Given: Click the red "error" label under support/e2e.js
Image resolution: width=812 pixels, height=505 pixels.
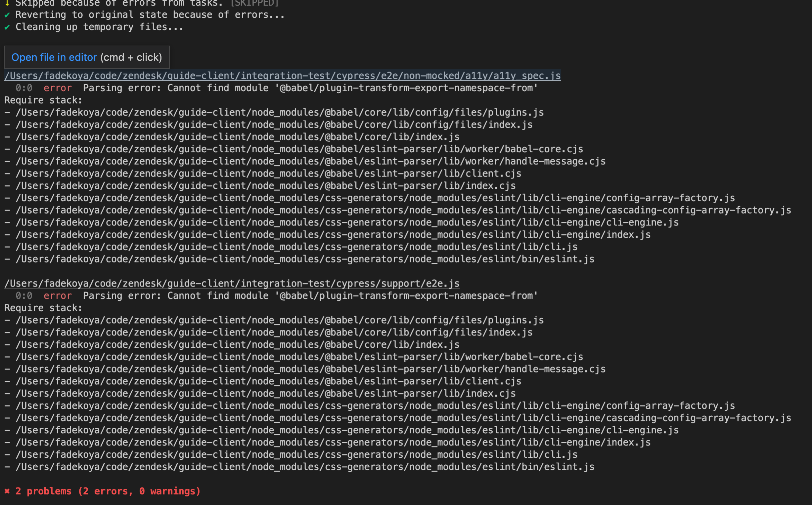Looking at the screenshot, I should click(58, 296).
